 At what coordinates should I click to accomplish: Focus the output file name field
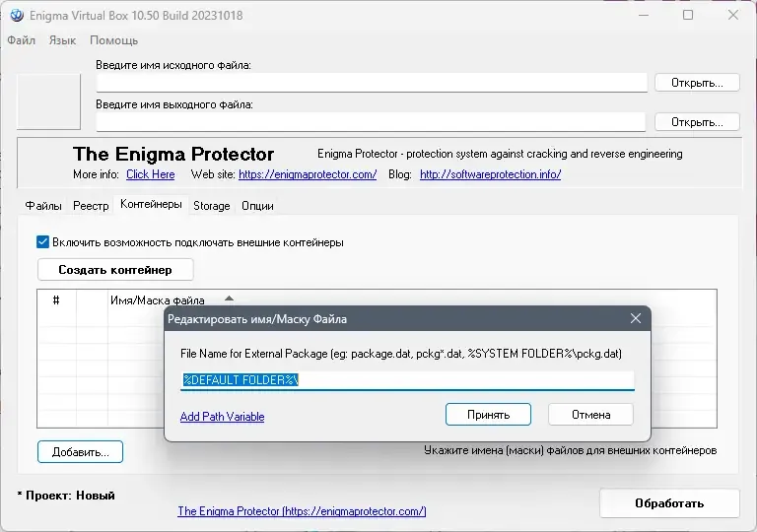point(371,122)
